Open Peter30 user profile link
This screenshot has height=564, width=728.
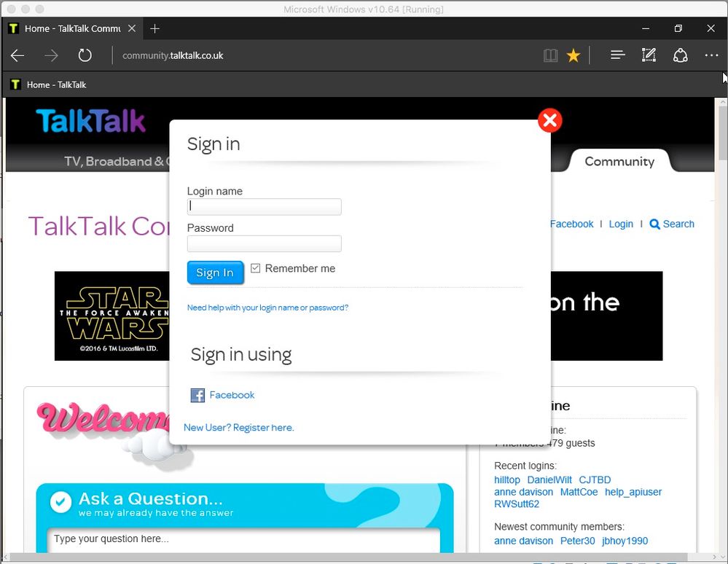pyautogui.click(x=578, y=541)
